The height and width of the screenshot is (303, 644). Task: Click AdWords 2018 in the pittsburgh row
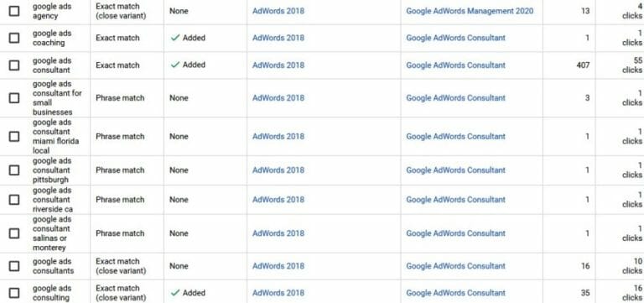pyautogui.click(x=278, y=170)
